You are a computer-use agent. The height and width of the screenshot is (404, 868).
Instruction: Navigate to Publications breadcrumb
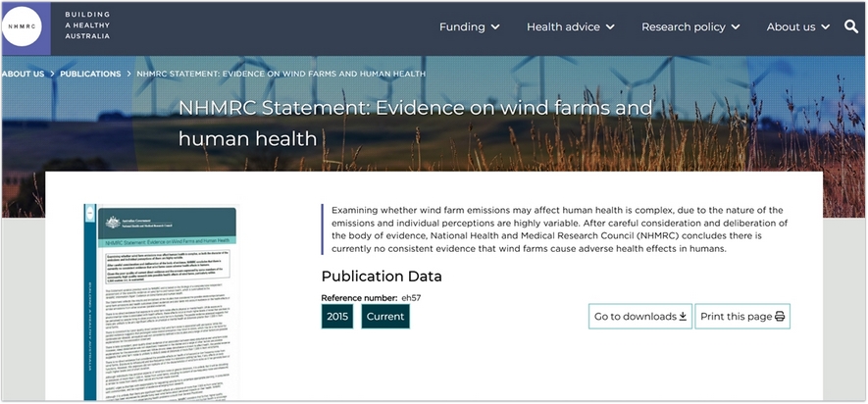tap(90, 74)
